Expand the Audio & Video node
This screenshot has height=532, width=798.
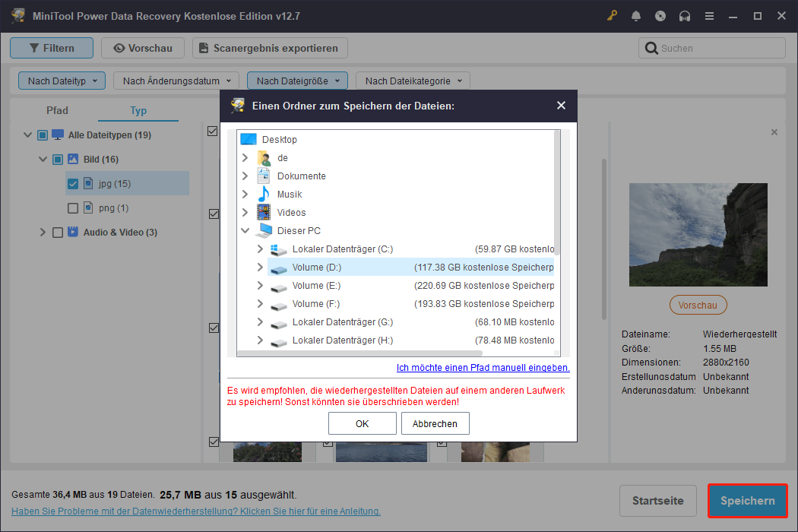43,232
